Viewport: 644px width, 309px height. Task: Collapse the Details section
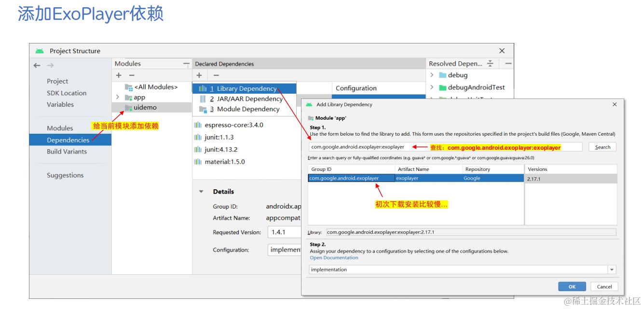[201, 192]
